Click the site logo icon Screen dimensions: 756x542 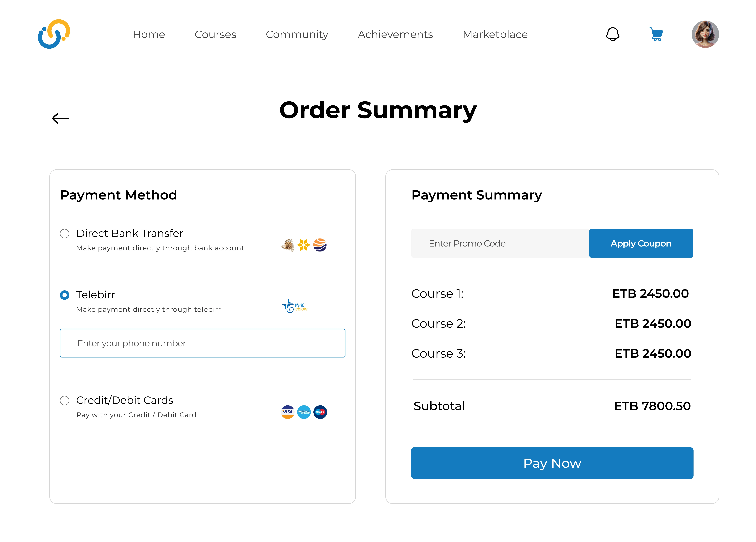click(x=54, y=34)
